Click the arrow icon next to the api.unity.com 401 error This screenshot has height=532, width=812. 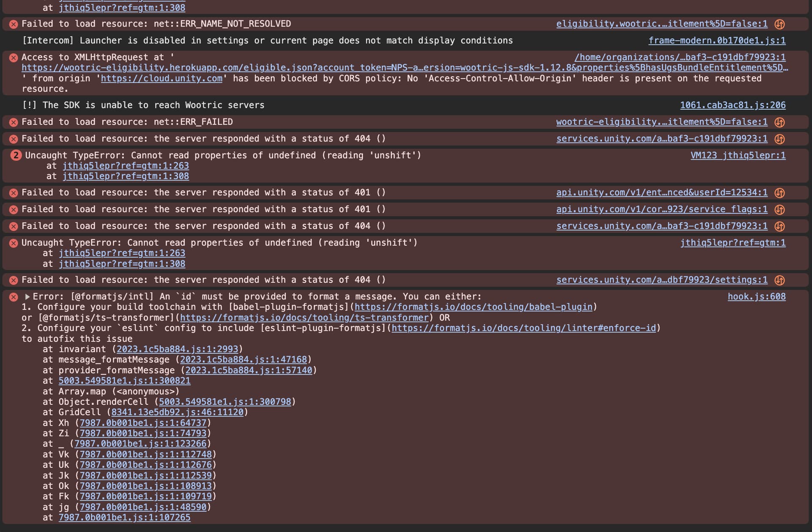pyautogui.click(x=780, y=192)
